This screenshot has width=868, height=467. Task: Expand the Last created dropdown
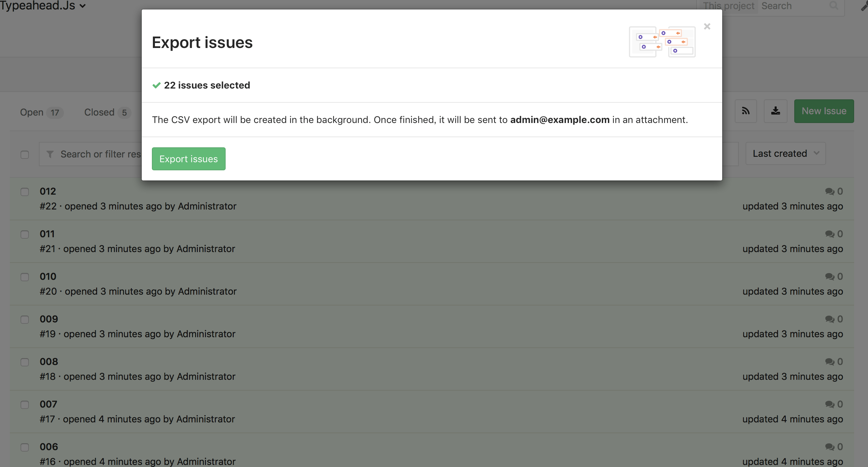(785, 153)
